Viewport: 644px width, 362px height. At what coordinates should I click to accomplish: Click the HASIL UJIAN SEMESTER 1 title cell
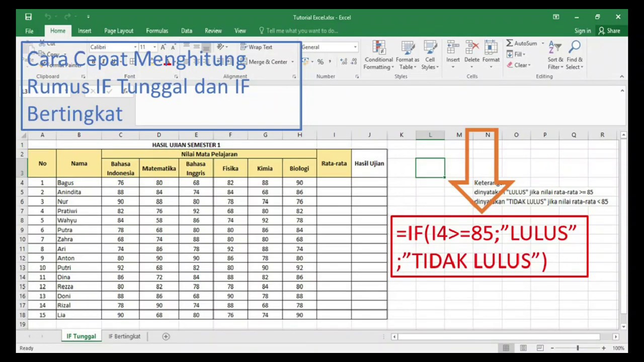(x=186, y=145)
